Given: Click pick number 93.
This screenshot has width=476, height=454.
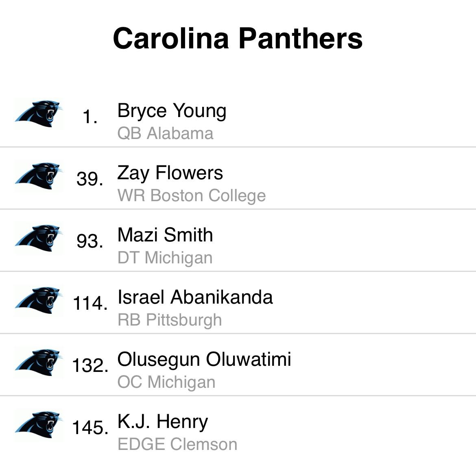Looking at the screenshot, I should point(90,241).
